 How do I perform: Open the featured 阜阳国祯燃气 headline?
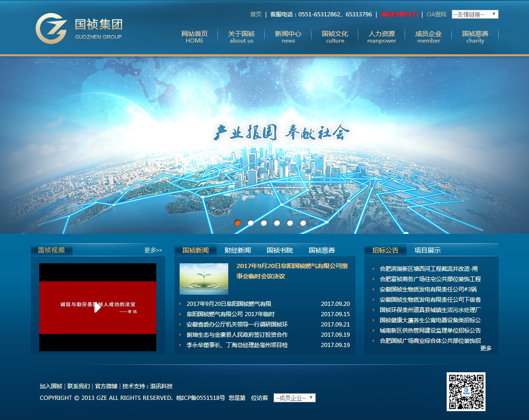tap(292, 271)
